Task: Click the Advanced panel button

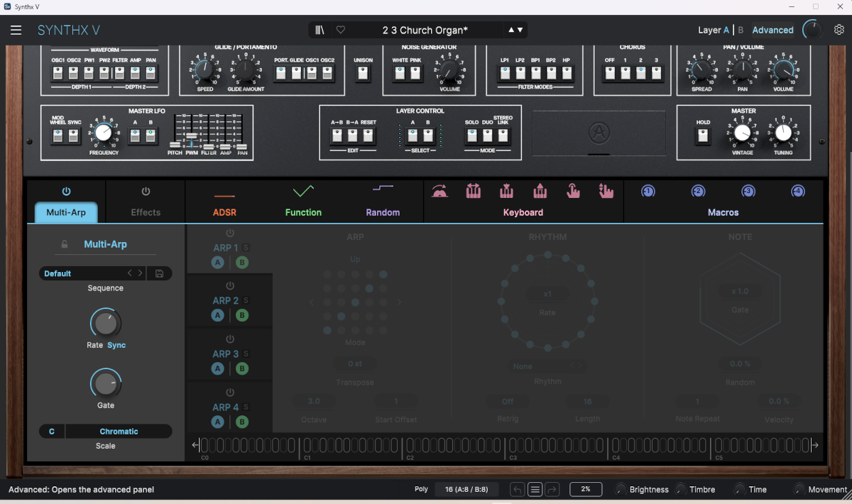Action: 772,30
